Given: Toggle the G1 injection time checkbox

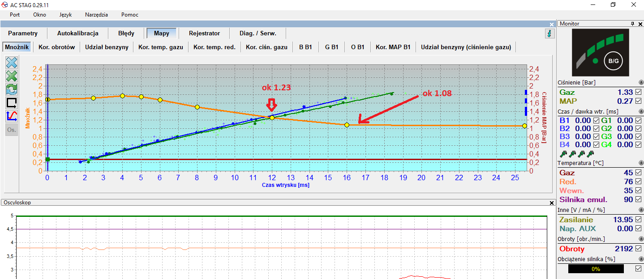Looking at the screenshot, I should (x=638, y=120).
